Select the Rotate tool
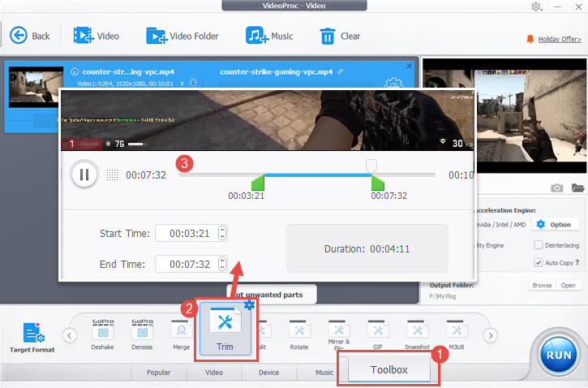 (x=299, y=334)
